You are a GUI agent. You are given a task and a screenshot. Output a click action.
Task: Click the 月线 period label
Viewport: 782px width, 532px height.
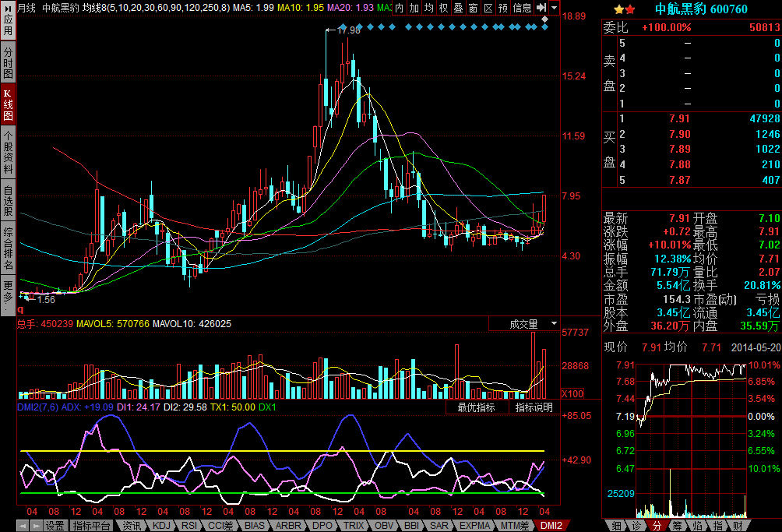[26, 8]
